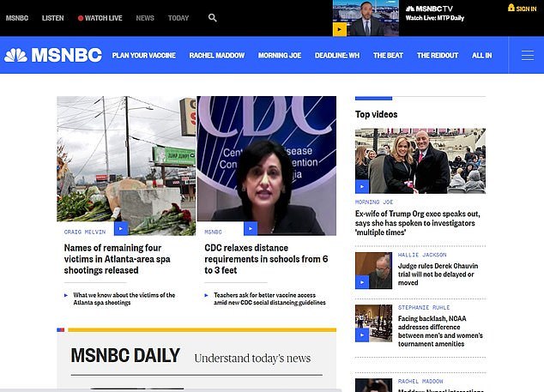Open the Chauvin trial small thumbnail

tap(373, 270)
